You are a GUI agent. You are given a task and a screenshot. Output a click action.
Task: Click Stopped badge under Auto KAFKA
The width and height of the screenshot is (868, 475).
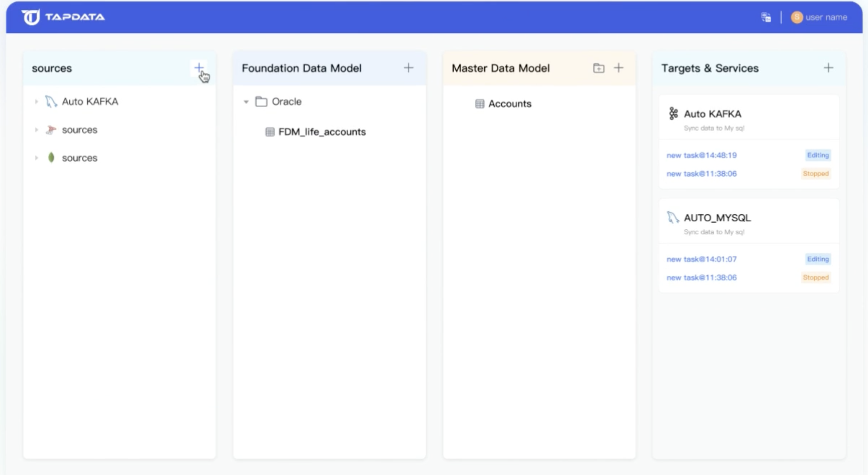[x=815, y=174]
